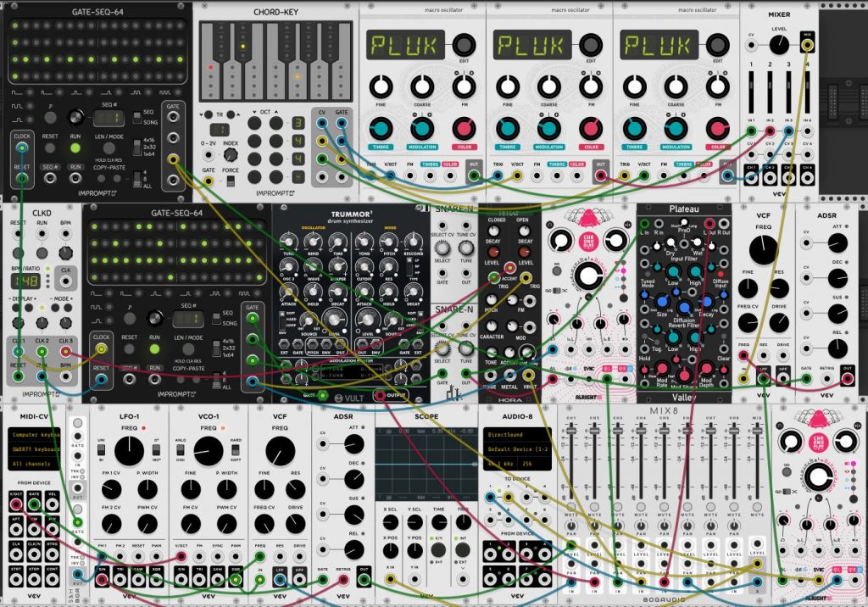Toggle the LFO-1 0°/180° phase switch

click(x=156, y=449)
